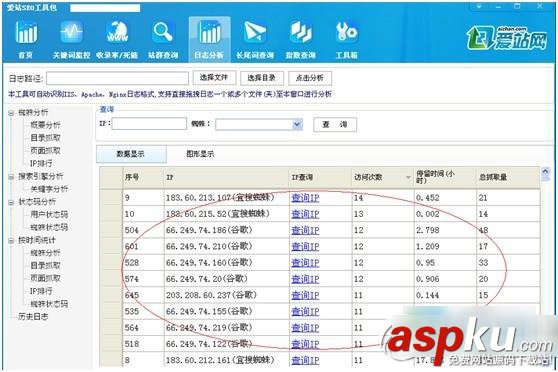Viewport: 558px width, 372px height.
Task: Open the 蜘蛛 spider dropdown list
Action: pos(297,124)
